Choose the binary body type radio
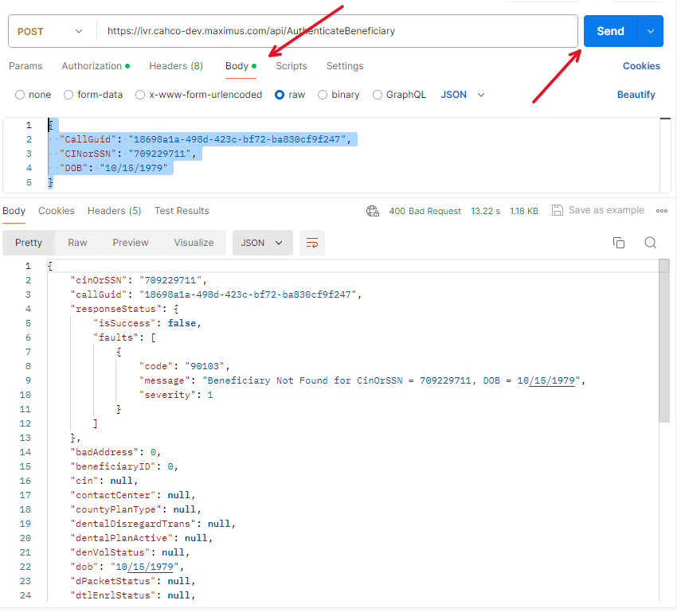Image resolution: width=681 pixels, height=616 pixels. coord(323,95)
